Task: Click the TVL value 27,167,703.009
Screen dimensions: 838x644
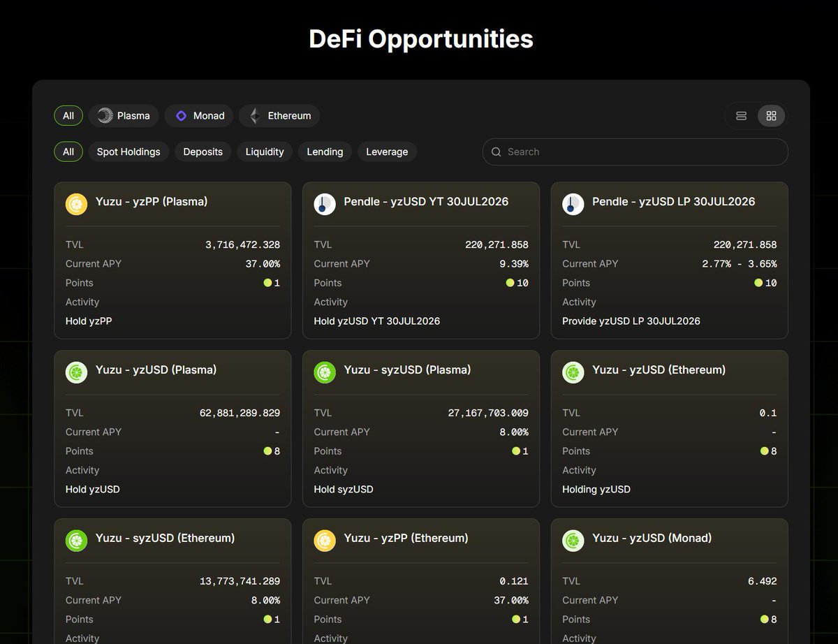Action: 488,413
